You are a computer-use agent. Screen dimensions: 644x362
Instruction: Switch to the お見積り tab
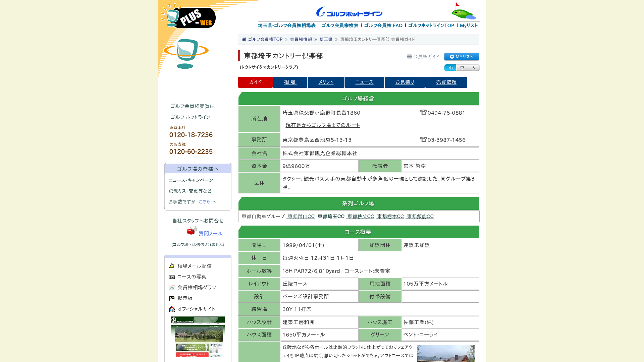[405, 82]
